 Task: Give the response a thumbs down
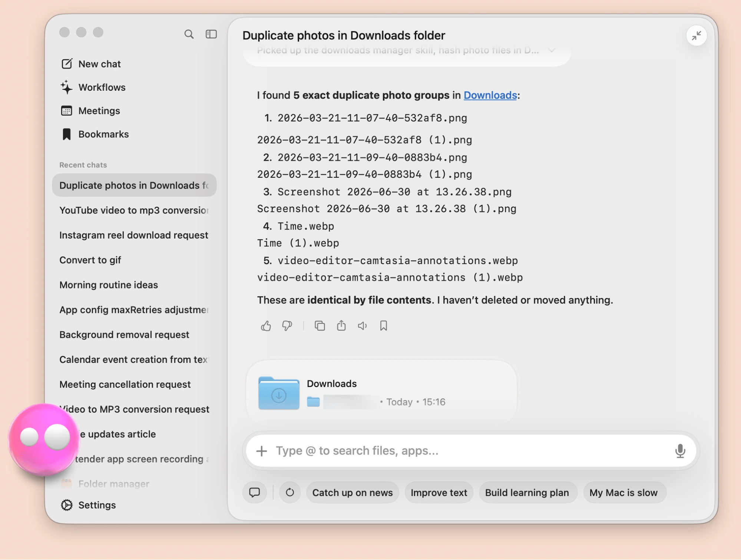[287, 326]
